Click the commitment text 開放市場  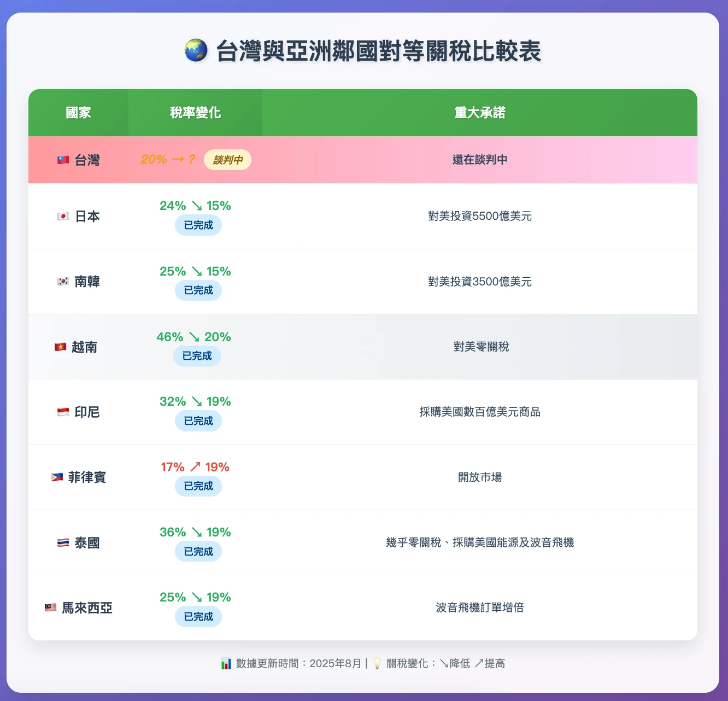pos(480,477)
